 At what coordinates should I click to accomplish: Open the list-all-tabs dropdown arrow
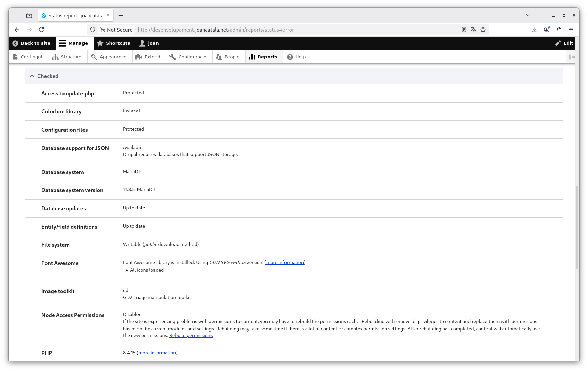tap(528, 15)
